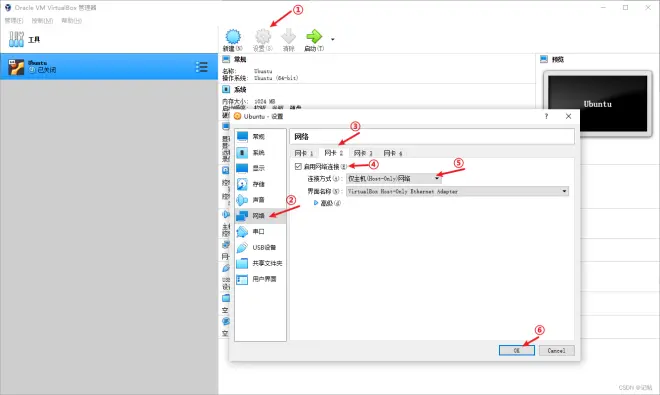Select Serial Ports (串口) in settings sidebar
Image resolution: width=660 pixels, height=395 pixels.
point(260,232)
